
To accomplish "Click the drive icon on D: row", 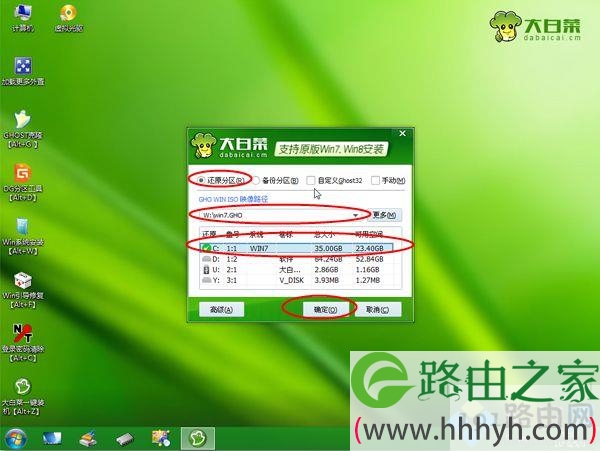I will (x=206, y=259).
